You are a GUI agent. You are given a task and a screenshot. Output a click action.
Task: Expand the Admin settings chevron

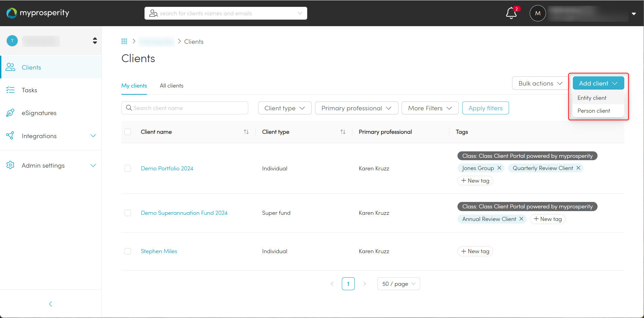93,166
